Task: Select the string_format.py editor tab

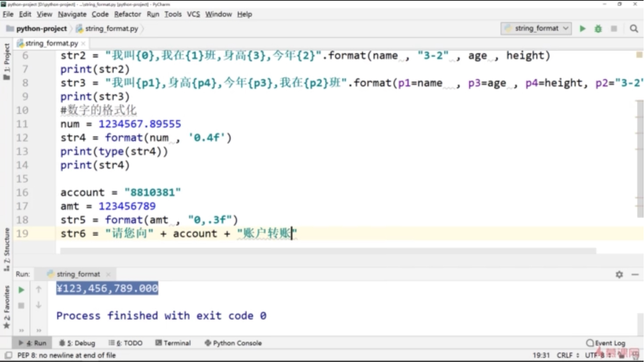Action: click(x=51, y=43)
